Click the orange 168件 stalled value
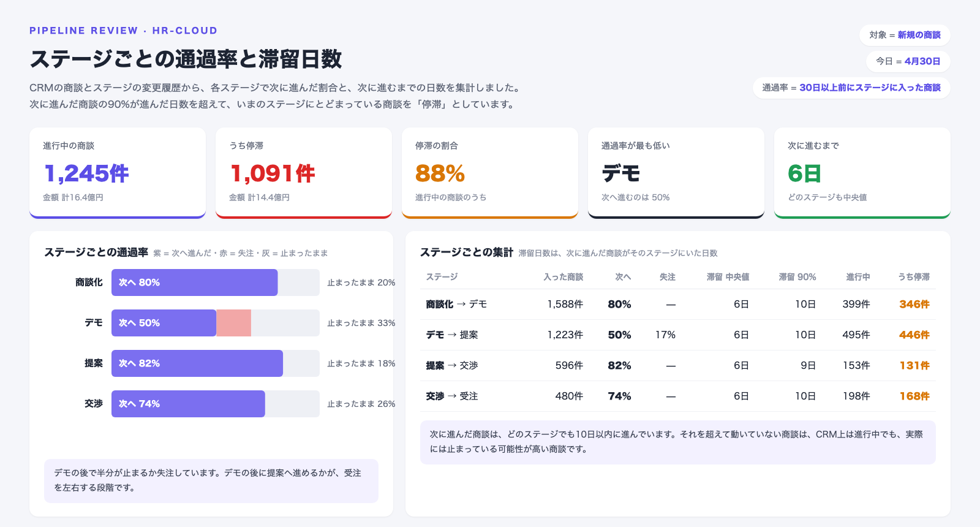This screenshot has width=980, height=527. (x=914, y=396)
